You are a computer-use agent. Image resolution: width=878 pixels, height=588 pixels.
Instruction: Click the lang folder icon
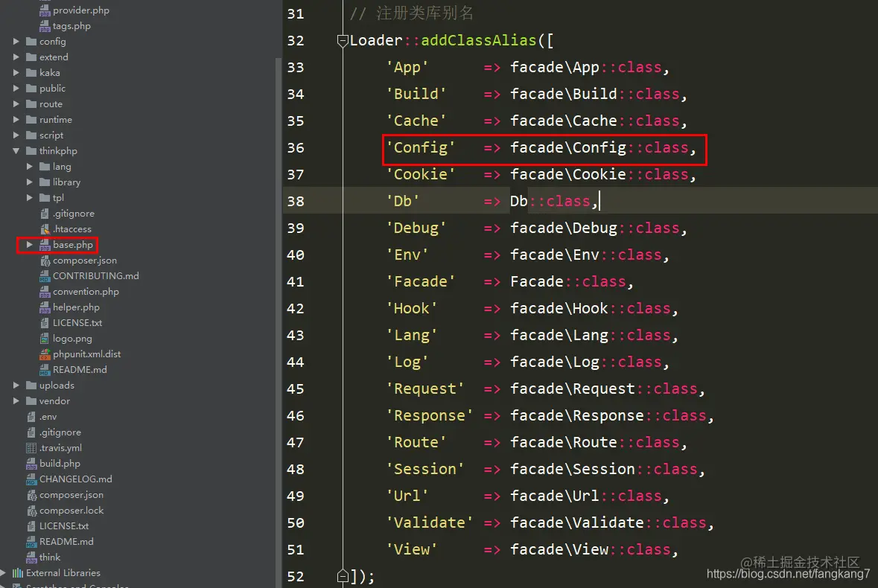point(45,167)
